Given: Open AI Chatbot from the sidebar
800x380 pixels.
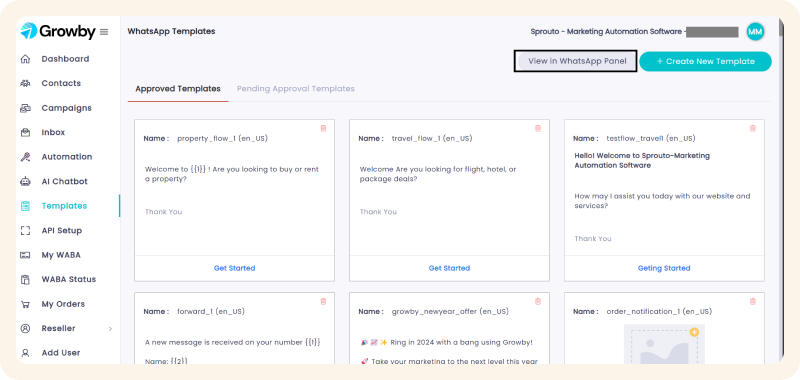Looking at the screenshot, I should pyautogui.click(x=65, y=181).
